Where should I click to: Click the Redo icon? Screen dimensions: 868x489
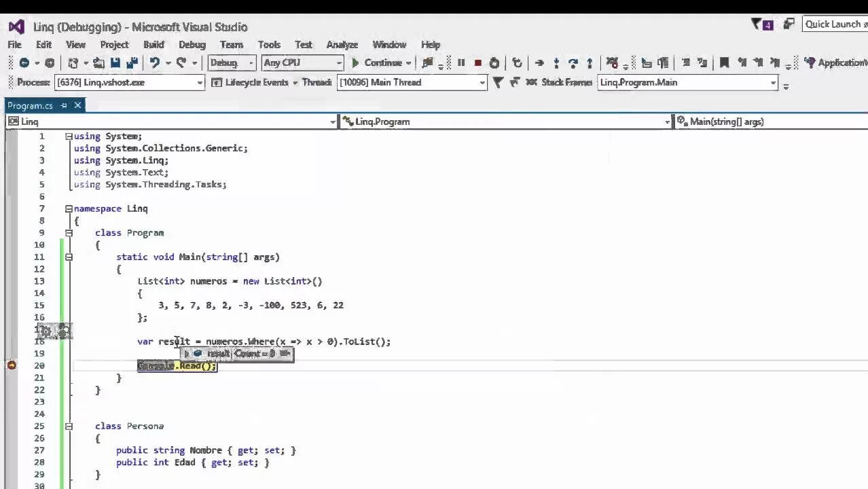tap(181, 62)
